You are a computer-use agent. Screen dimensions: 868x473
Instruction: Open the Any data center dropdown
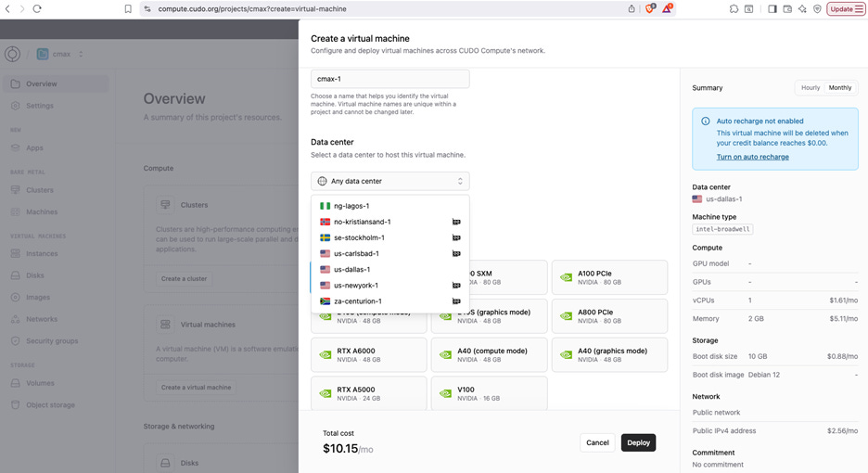tap(390, 181)
